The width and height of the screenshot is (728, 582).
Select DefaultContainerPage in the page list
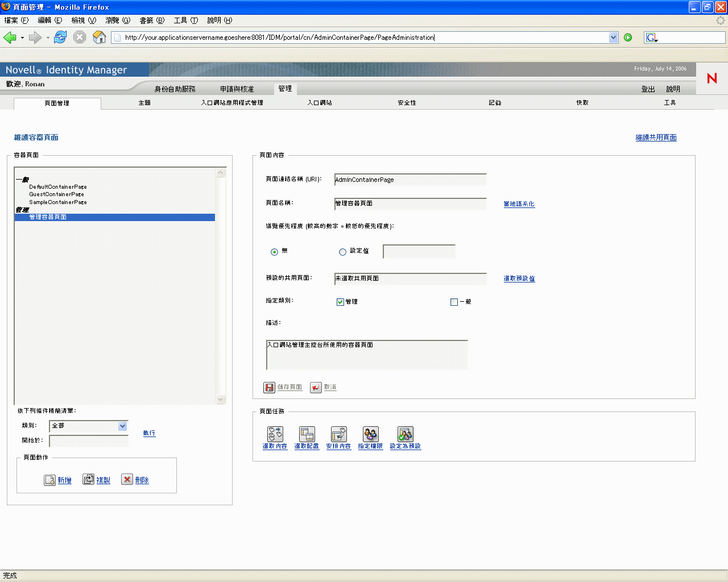(x=58, y=187)
